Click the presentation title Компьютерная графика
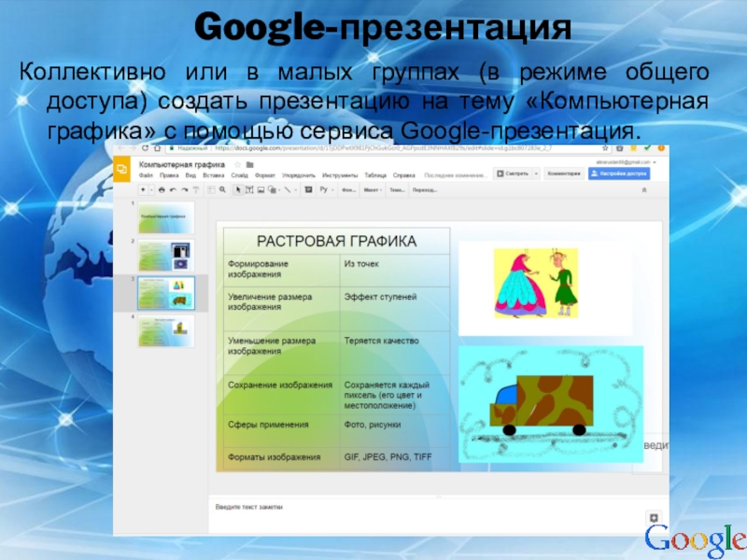The width and height of the screenshot is (747, 560). point(181,164)
